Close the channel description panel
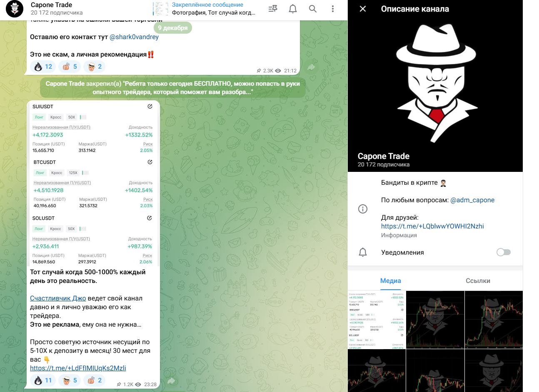 (x=363, y=9)
